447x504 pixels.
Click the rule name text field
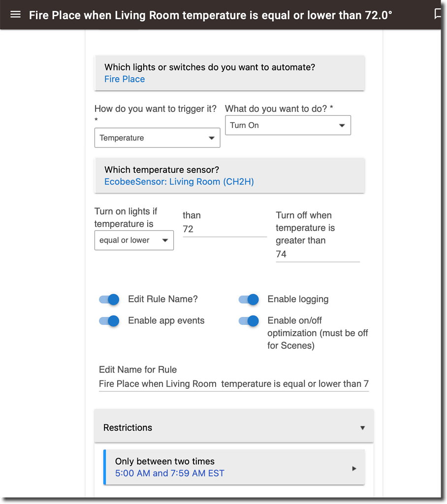[234, 383]
